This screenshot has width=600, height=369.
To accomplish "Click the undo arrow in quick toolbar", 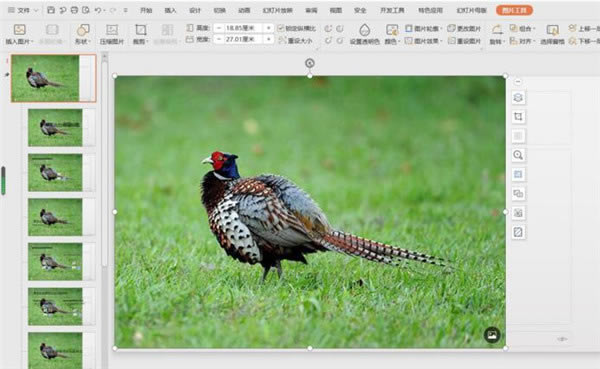I will (98, 10).
